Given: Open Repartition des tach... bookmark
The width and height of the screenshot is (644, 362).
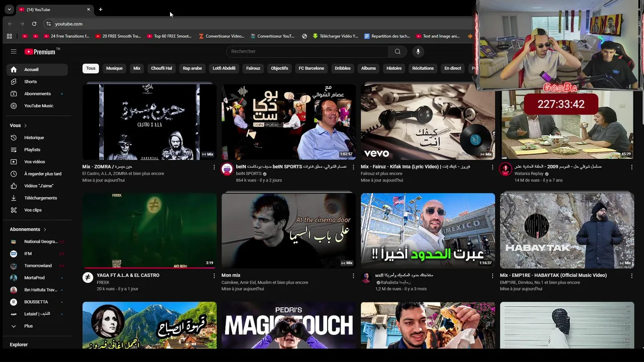Looking at the screenshot, I should 387,36.
